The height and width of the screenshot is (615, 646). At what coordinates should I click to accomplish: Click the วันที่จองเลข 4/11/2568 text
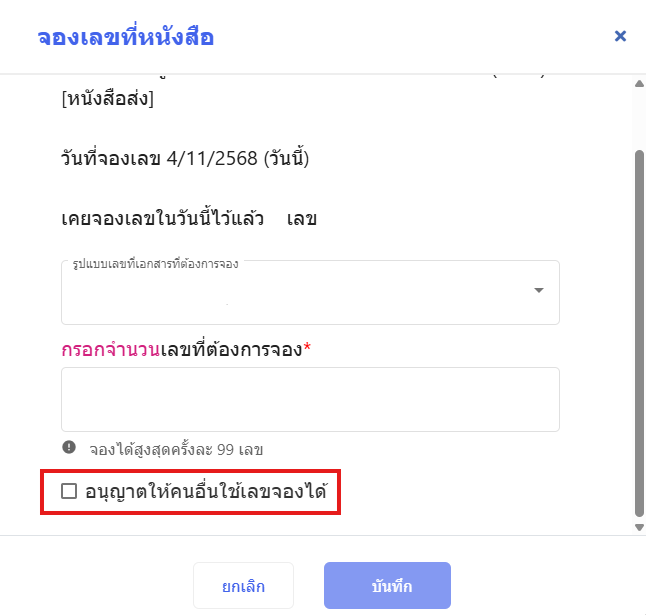185,158
